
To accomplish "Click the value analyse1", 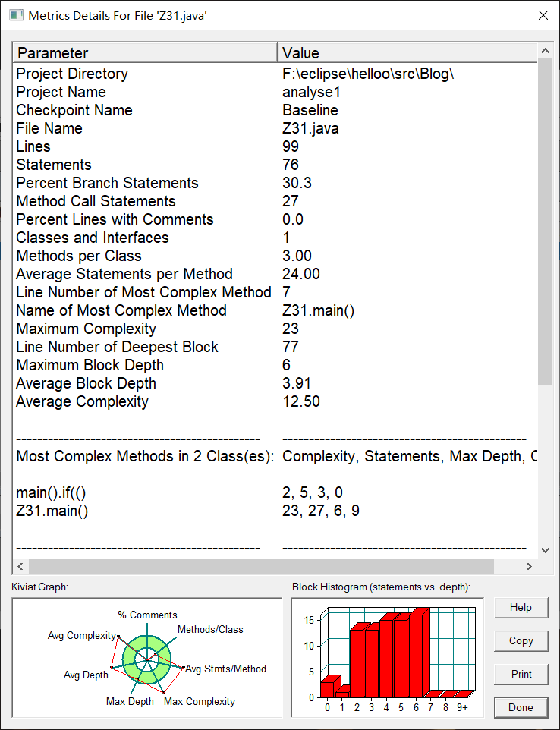I will pos(311,92).
